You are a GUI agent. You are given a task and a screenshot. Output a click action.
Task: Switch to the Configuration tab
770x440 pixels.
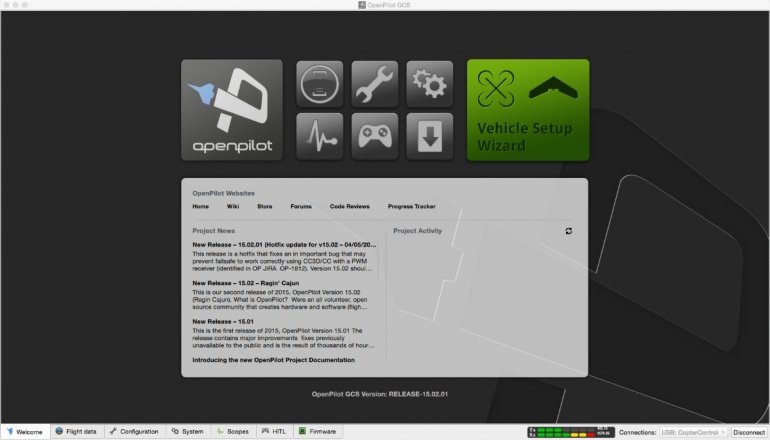(133, 432)
